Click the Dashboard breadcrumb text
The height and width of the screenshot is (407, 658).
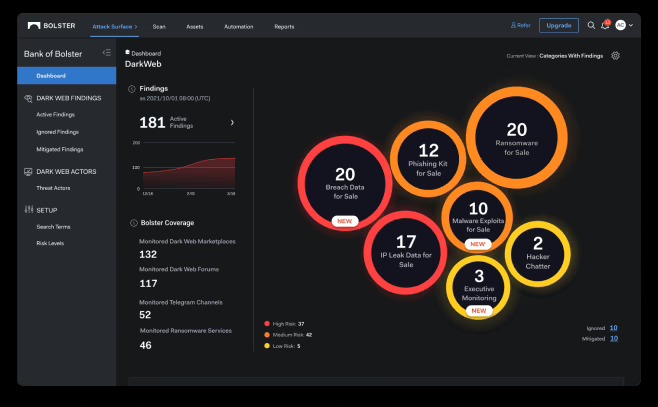(146, 53)
